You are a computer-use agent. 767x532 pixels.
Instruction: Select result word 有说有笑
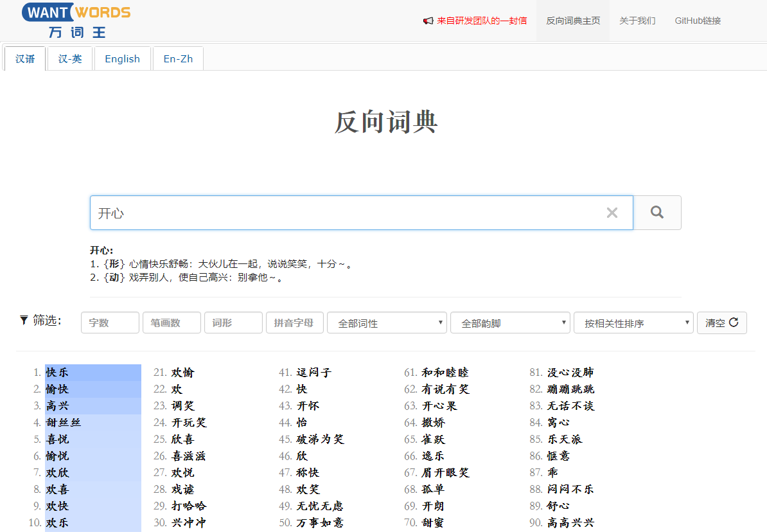(445, 389)
